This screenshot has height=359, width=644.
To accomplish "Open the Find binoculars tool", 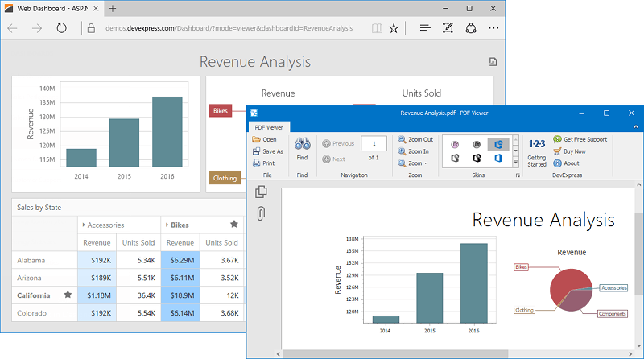I will pos(303,149).
